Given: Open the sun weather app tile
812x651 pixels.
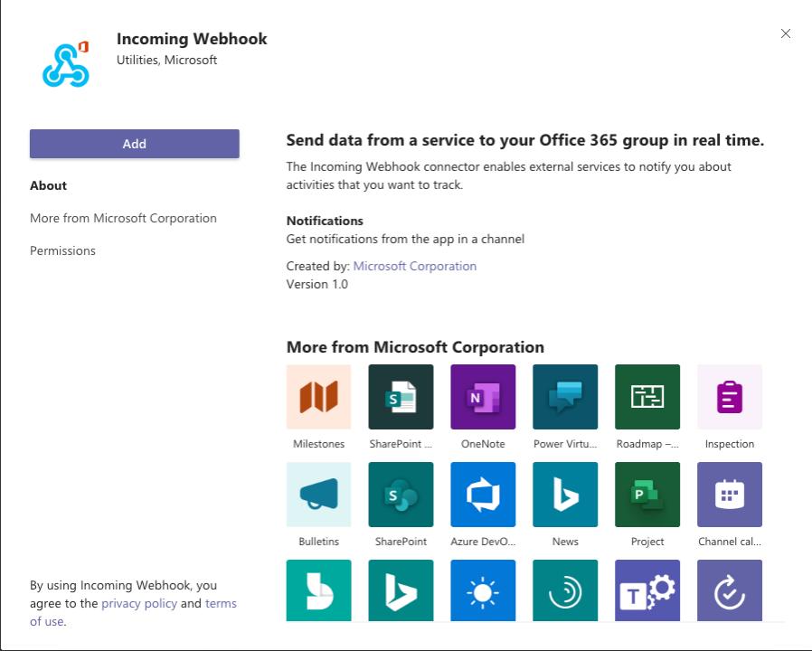Looking at the screenshot, I should [x=483, y=590].
